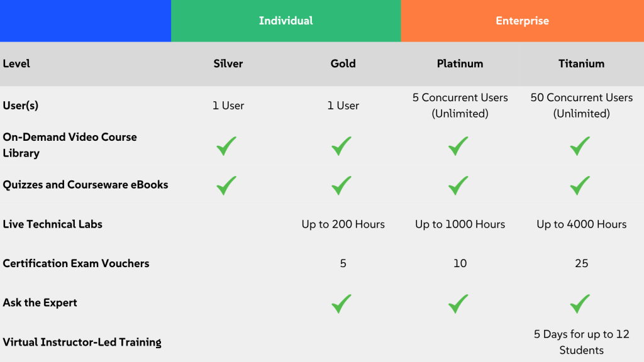Click the Titanium level column heading
Viewport: 644px width, 362px height.
[581, 63]
